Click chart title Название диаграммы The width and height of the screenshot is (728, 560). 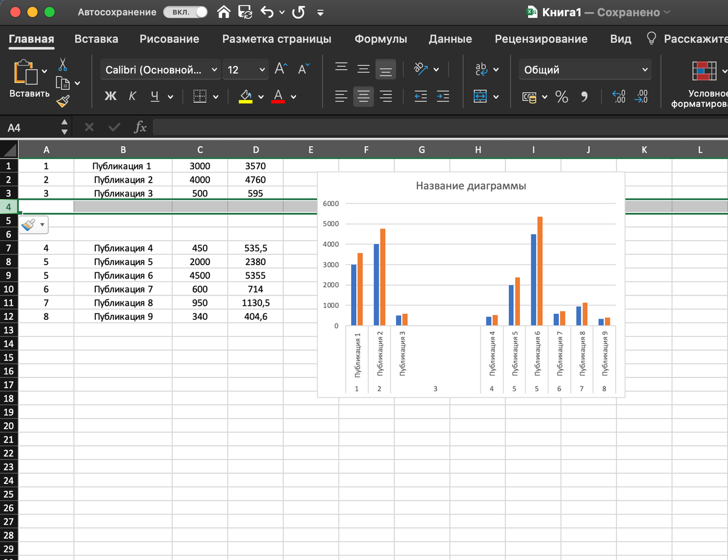pos(471,186)
